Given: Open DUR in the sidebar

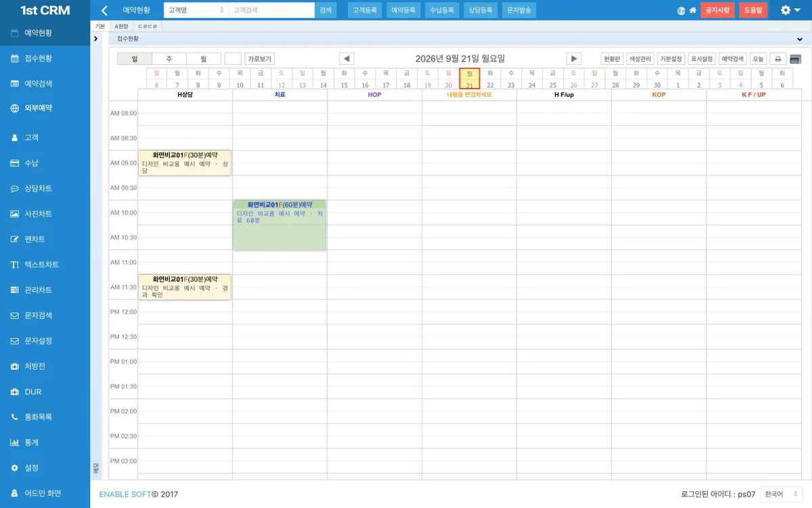Looking at the screenshot, I should [45, 392].
